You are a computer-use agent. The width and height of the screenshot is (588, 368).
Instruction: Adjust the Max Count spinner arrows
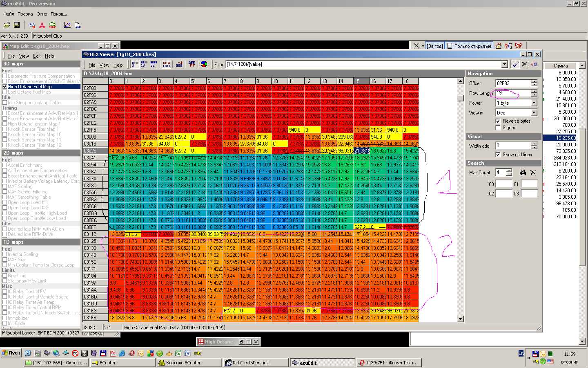click(x=509, y=173)
